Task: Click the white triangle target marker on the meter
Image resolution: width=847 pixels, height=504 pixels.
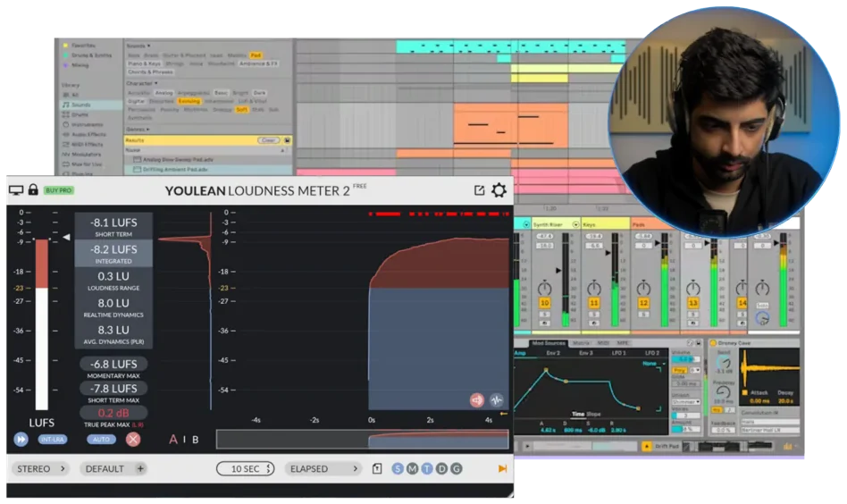Action: [66, 237]
